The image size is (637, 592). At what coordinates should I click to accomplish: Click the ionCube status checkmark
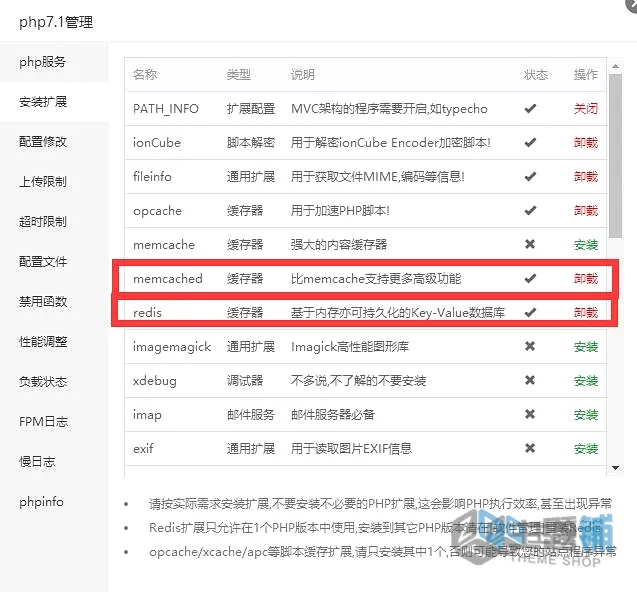pos(530,143)
